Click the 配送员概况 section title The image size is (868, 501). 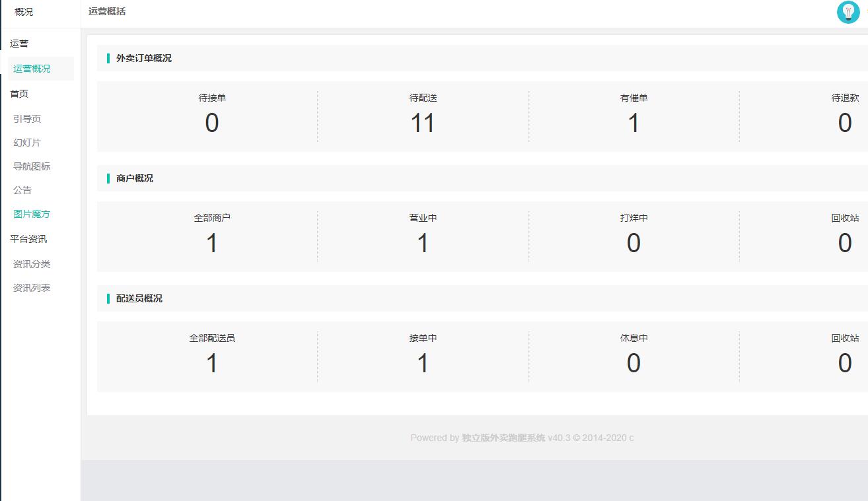point(139,298)
